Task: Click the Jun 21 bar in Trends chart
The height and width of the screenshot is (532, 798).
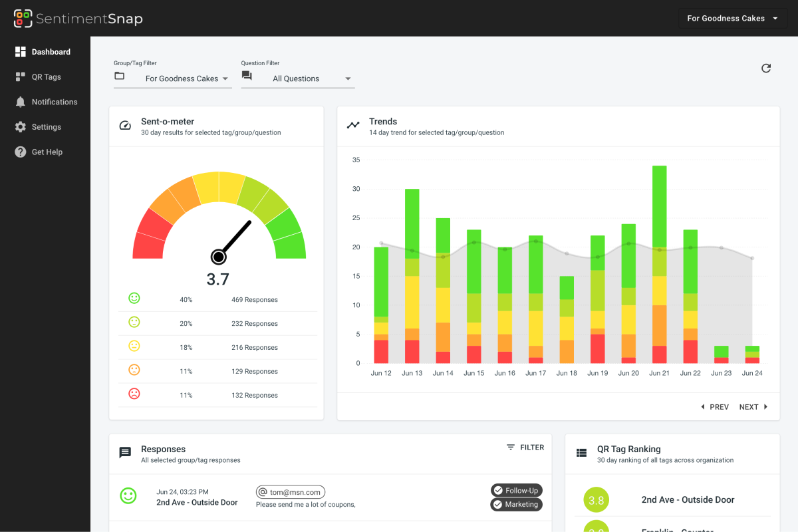Action: coord(659,266)
